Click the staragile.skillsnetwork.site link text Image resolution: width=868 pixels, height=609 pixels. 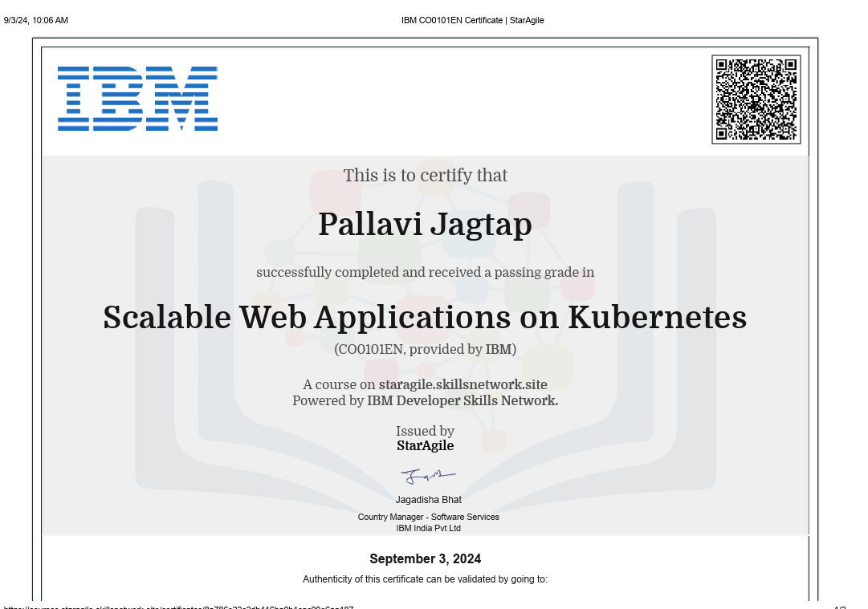(x=463, y=384)
